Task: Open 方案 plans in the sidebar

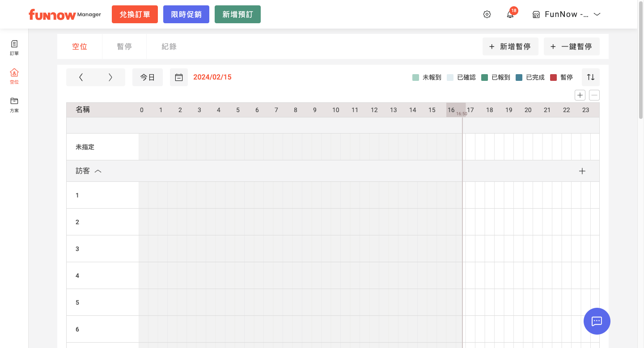Action: tap(14, 105)
